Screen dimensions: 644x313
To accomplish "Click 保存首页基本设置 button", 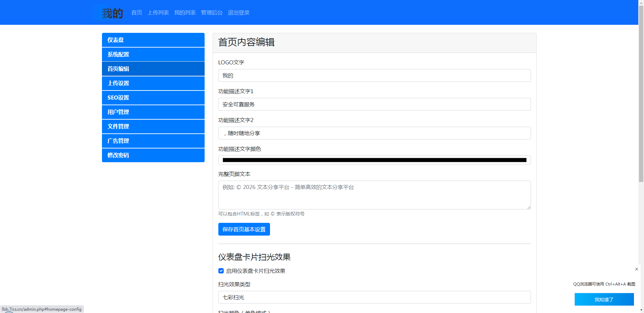I will coord(244,229).
